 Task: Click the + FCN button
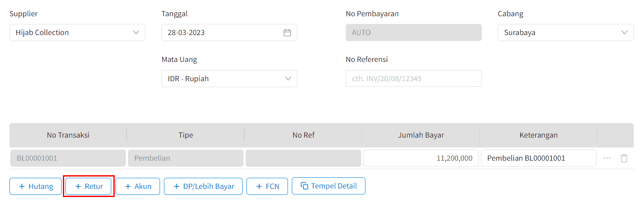(x=267, y=186)
